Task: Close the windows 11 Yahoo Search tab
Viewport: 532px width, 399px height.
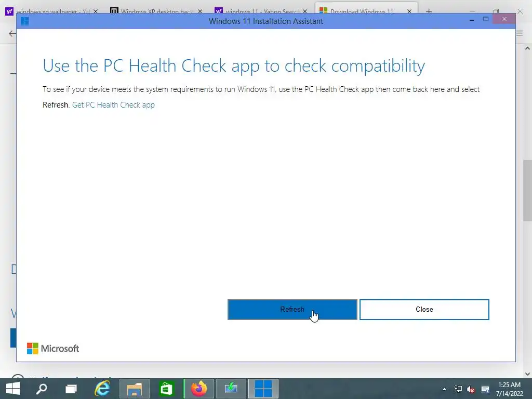Action: pos(304,11)
